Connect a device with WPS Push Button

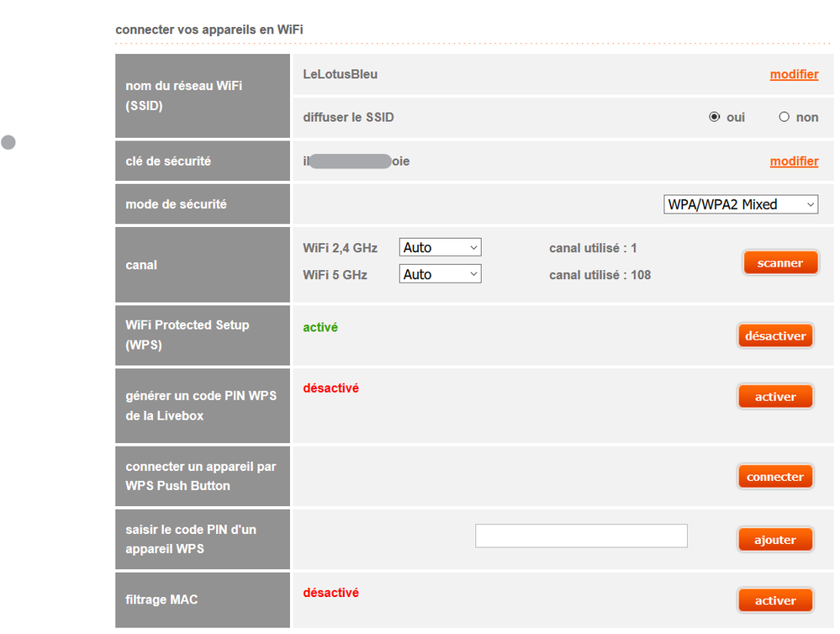tap(774, 476)
